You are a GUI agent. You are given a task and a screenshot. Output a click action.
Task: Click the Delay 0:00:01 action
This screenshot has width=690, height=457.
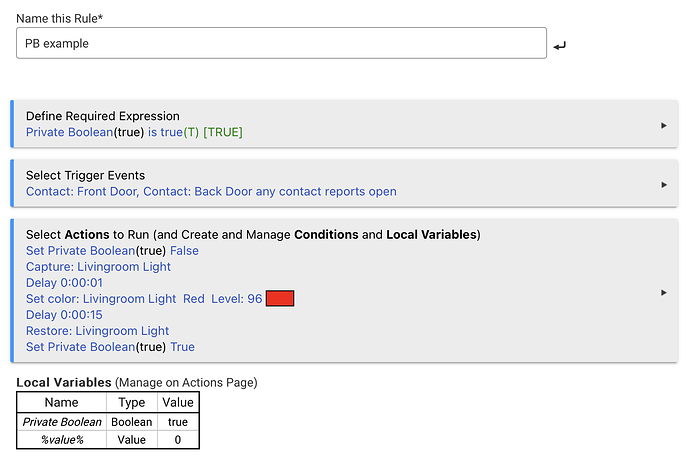pyautogui.click(x=63, y=283)
